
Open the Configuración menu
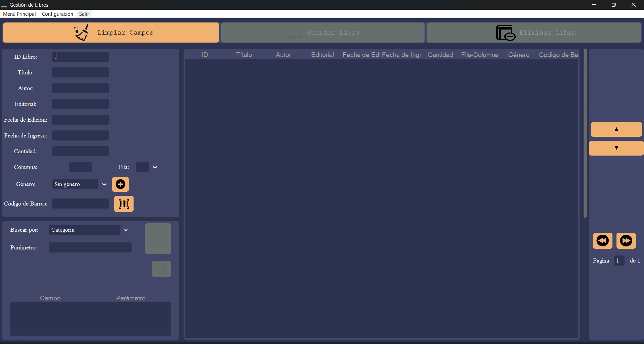pos(57,14)
